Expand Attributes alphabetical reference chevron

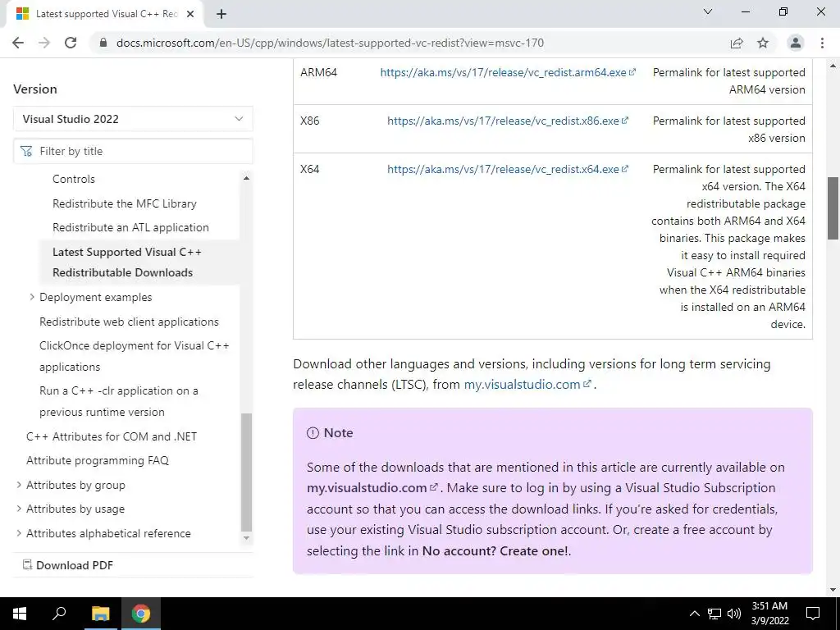19,533
